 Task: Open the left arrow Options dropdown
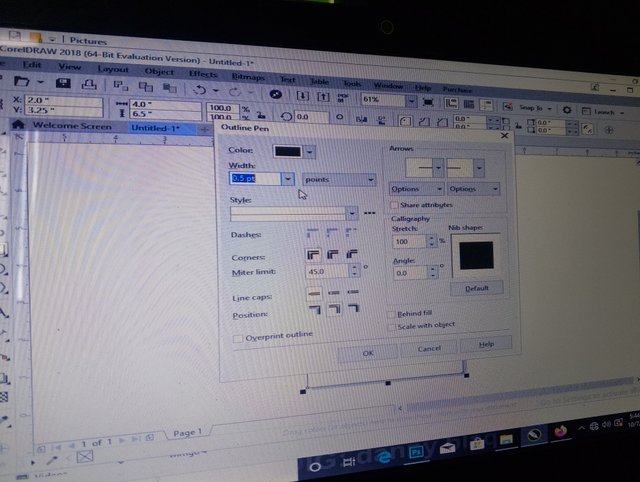pos(416,189)
